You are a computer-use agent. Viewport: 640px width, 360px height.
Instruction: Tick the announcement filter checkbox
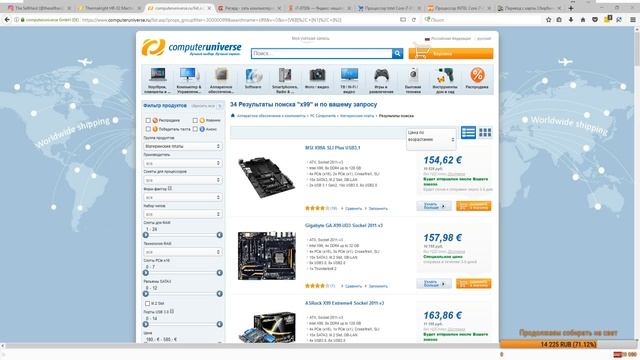tap(195, 129)
